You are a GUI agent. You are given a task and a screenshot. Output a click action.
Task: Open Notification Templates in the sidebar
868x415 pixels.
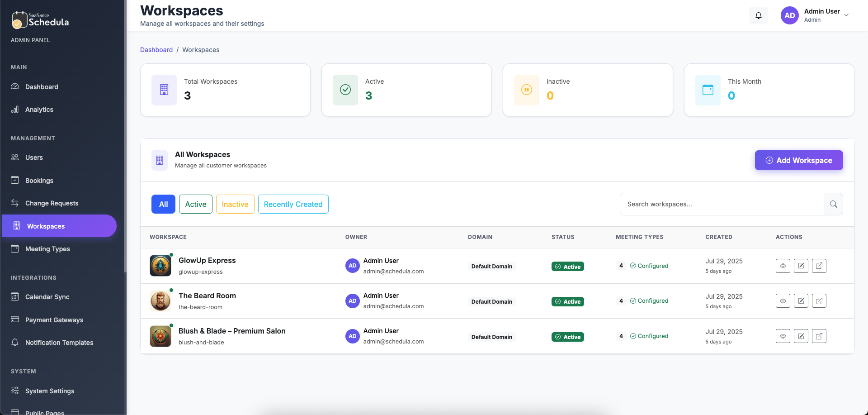click(59, 342)
